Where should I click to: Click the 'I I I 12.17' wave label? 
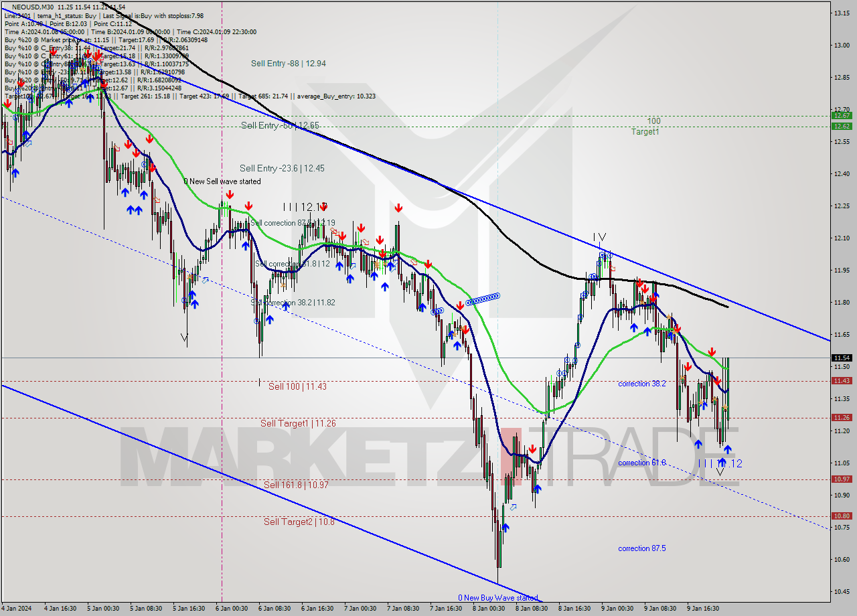coord(305,207)
